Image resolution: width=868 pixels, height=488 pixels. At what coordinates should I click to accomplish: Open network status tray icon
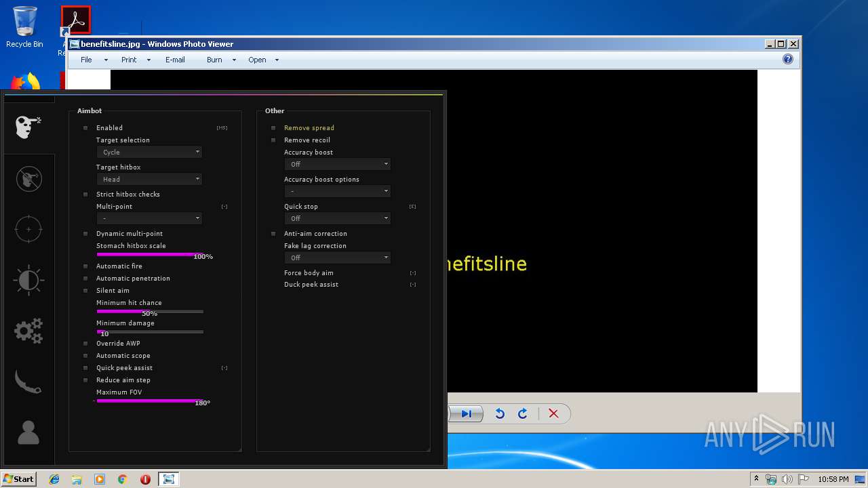tap(771, 479)
